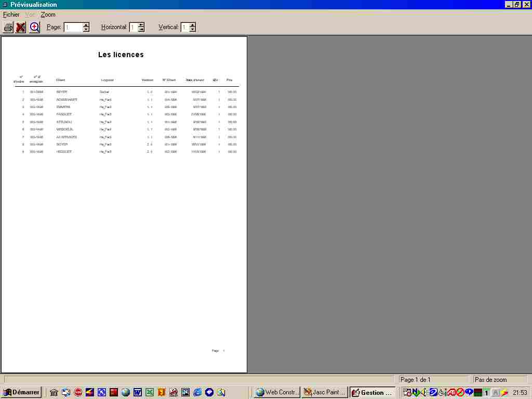
Task: Click the system clock showing 21:53
Action: [520, 393]
